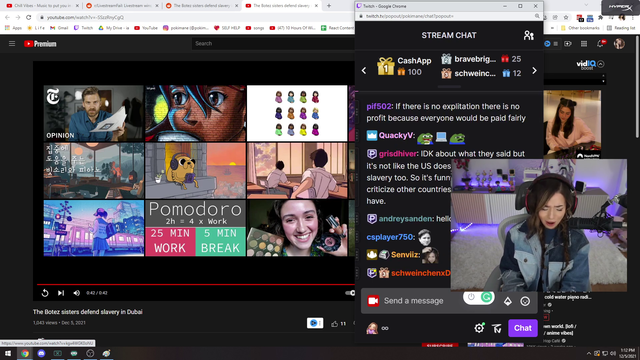This screenshot has width=640, height=360.
Task: Open the makeup palette woman thumbnail
Action: pos(297,228)
